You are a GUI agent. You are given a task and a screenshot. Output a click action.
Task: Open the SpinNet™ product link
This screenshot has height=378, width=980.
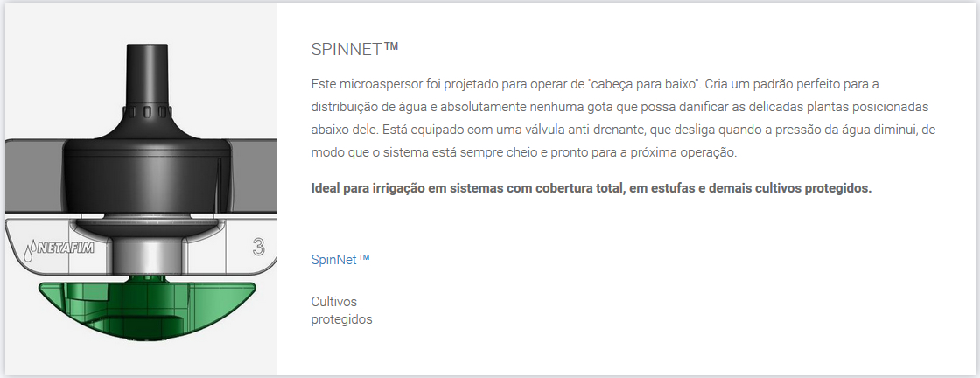340,260
